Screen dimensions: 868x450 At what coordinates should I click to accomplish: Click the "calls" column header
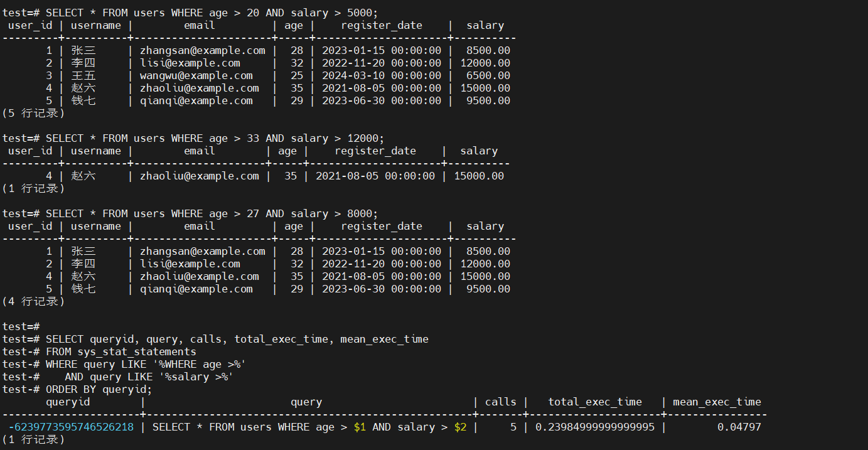pyautogui.click(x=500, y=402)
